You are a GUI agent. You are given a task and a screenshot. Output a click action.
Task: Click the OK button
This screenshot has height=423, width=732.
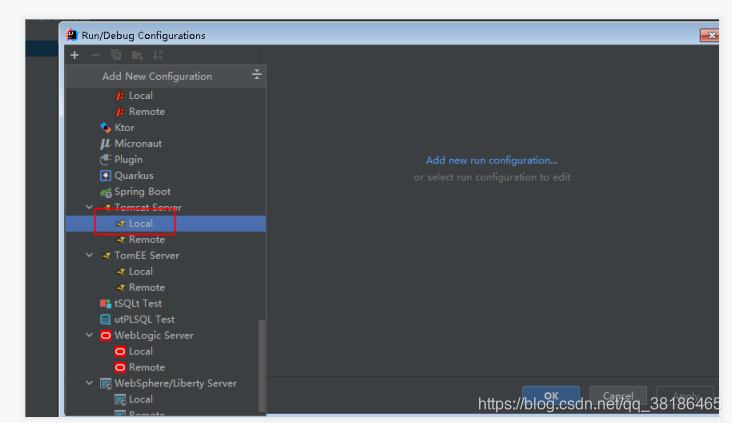(551, 395)
